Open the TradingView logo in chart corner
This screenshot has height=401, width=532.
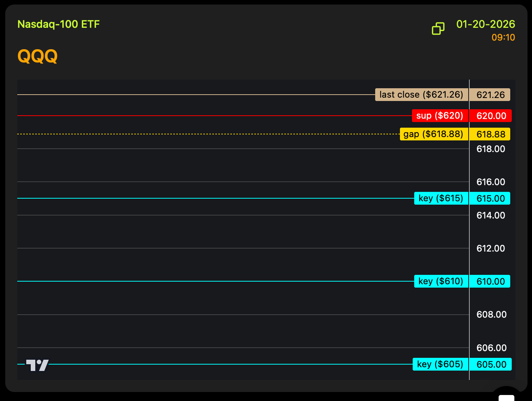[37, 365]
